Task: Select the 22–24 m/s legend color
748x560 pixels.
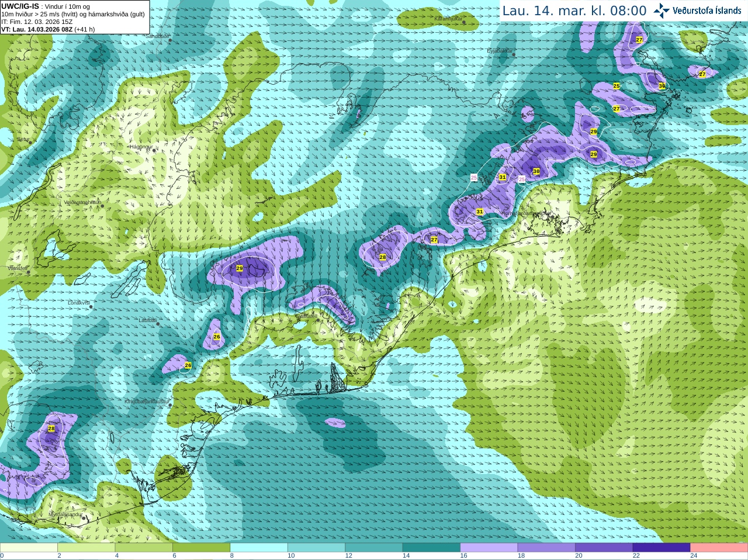Action: [662, 548]
